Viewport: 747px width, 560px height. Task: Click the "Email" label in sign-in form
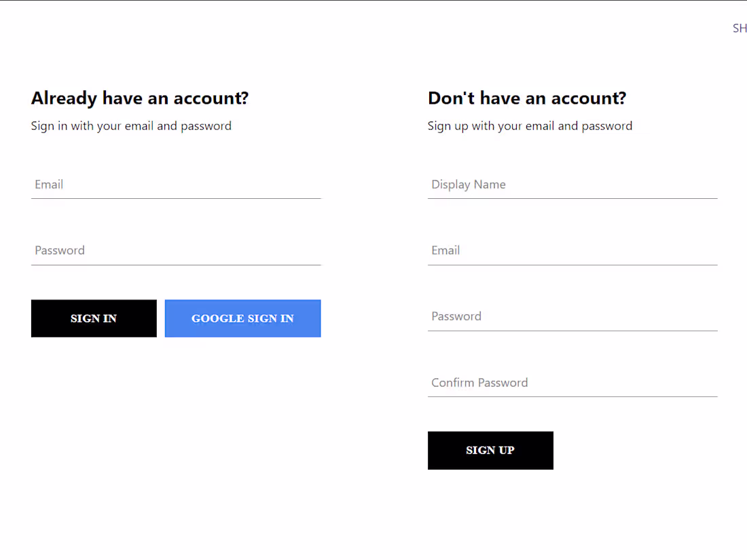[x=49, y=185]
